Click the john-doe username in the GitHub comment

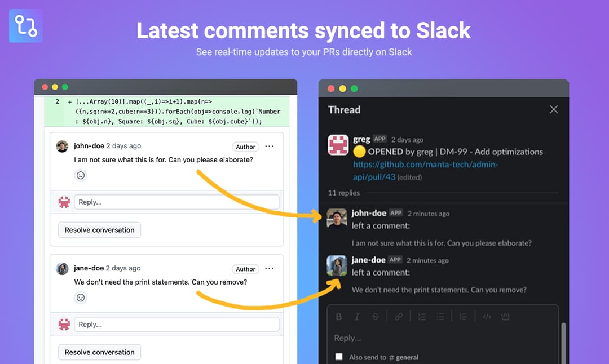click(x=89, y=146)
